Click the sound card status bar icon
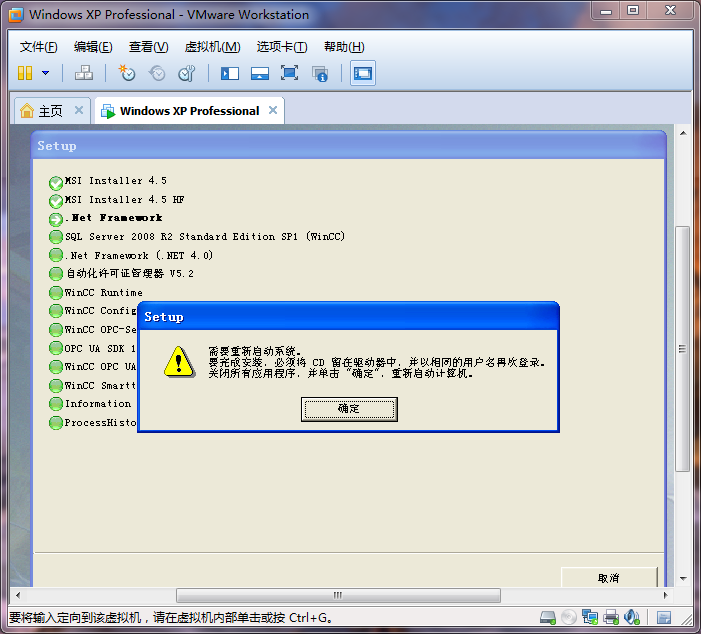Viewport: 701px width, 634px height. point(632,617)
